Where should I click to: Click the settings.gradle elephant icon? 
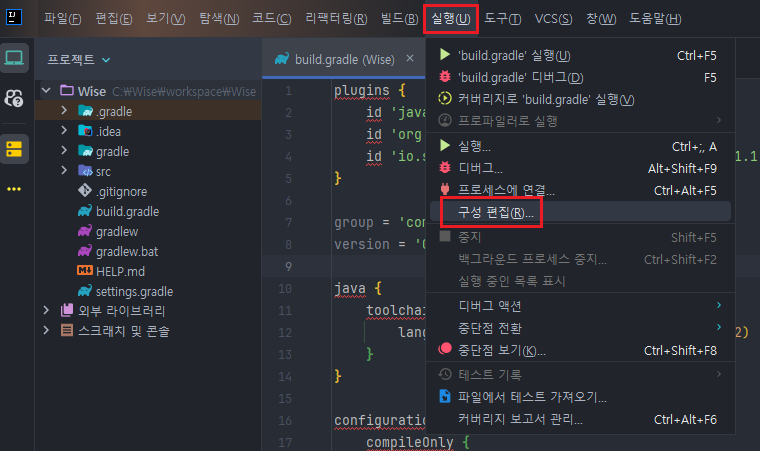[x=85, y=291]
